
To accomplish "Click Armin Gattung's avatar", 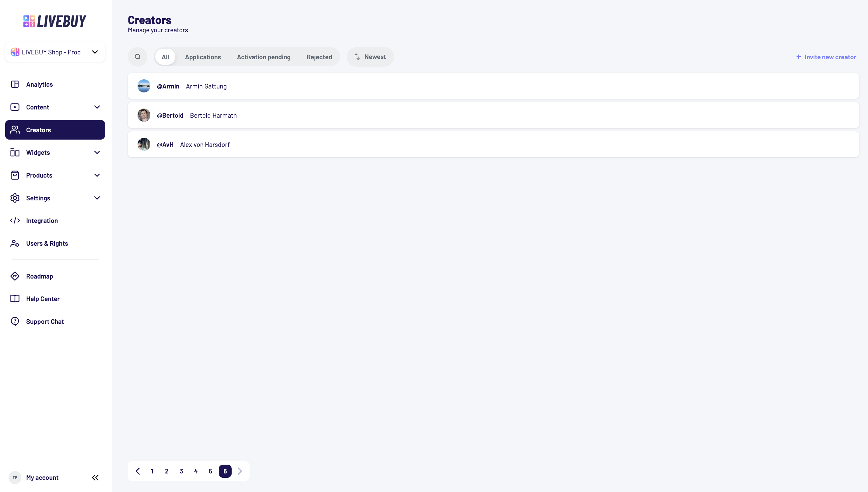I will [144, 86].
